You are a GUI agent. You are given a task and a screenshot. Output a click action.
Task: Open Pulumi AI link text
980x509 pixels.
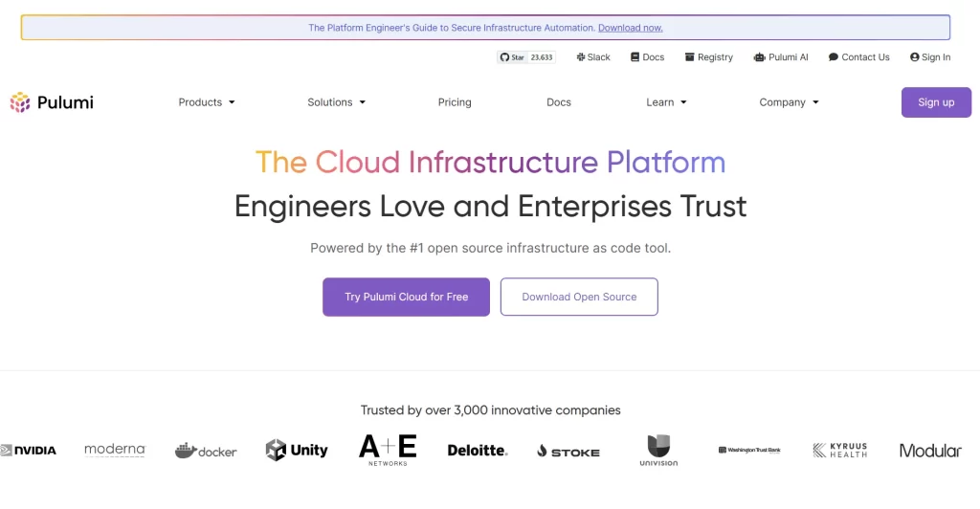[789, 56]
